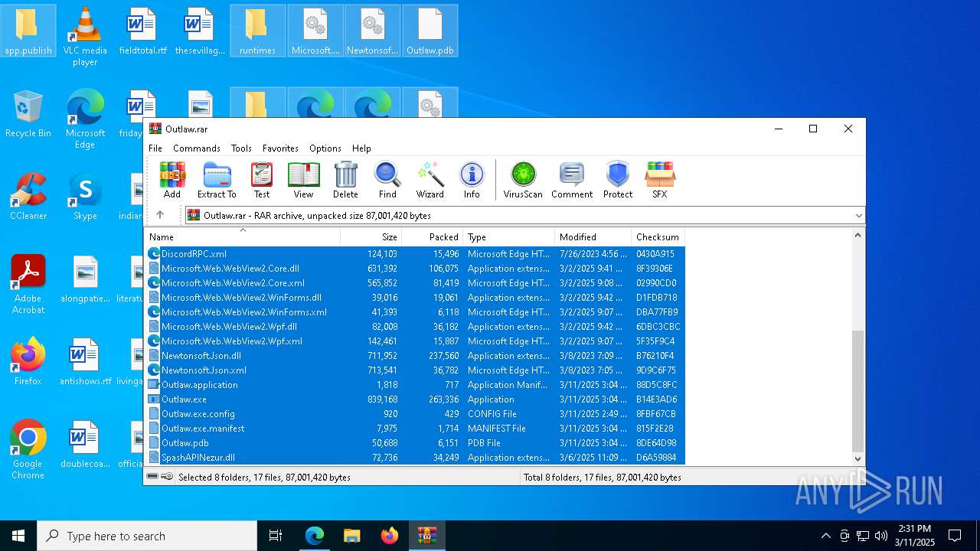Open the Wizard tool
Screen dimensions: 980x551
click(x=430, y=180)
